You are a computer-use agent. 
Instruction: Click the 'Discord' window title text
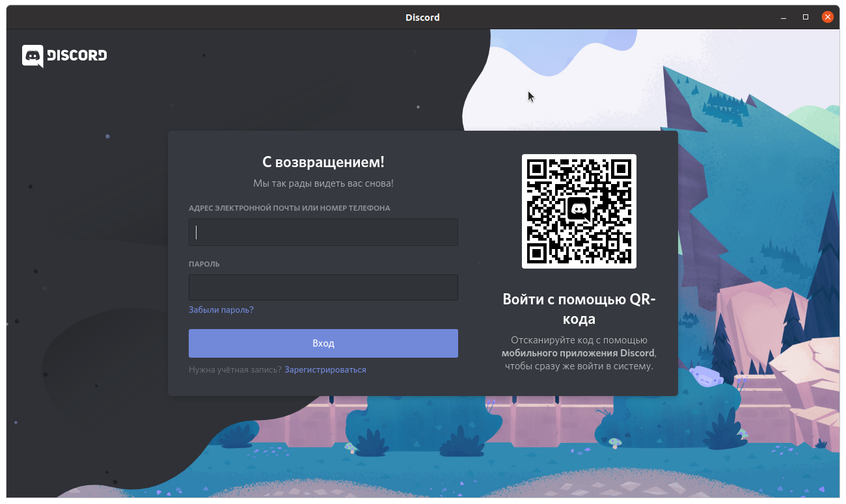coord(423,18)
